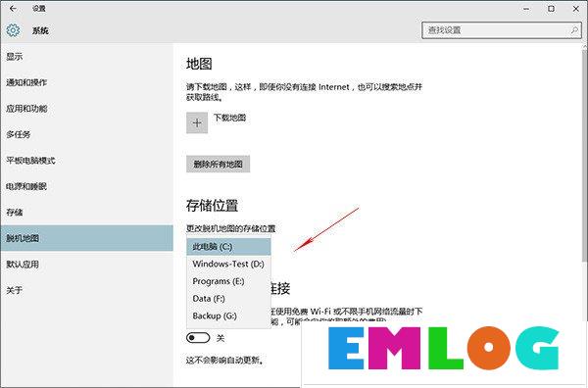Maximize the Settings window
The width and height of the screenshot is (588, 388).
coord(551,9)
